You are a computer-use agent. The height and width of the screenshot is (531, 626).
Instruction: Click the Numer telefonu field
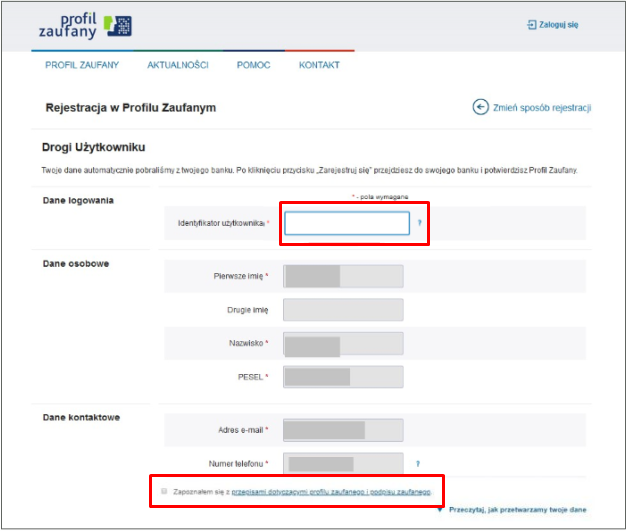pyautogui.click(x=343, y=464)
